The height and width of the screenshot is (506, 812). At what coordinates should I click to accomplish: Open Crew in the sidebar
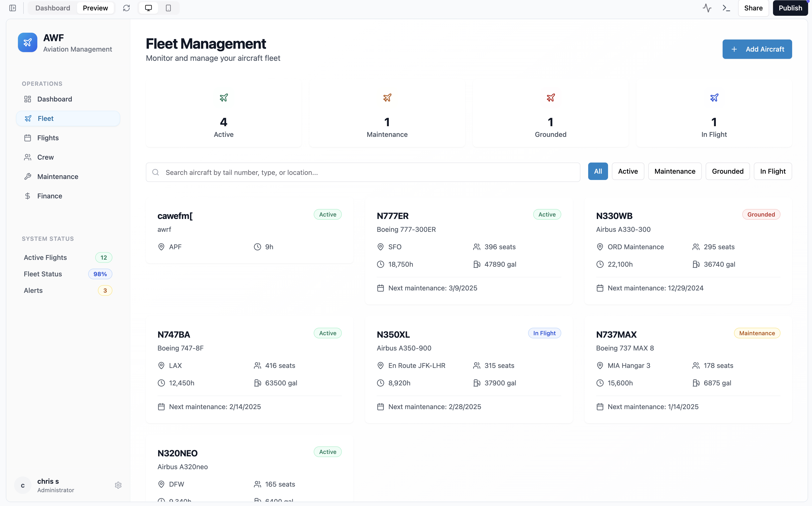pyautogui.click(x=46, y=157)
